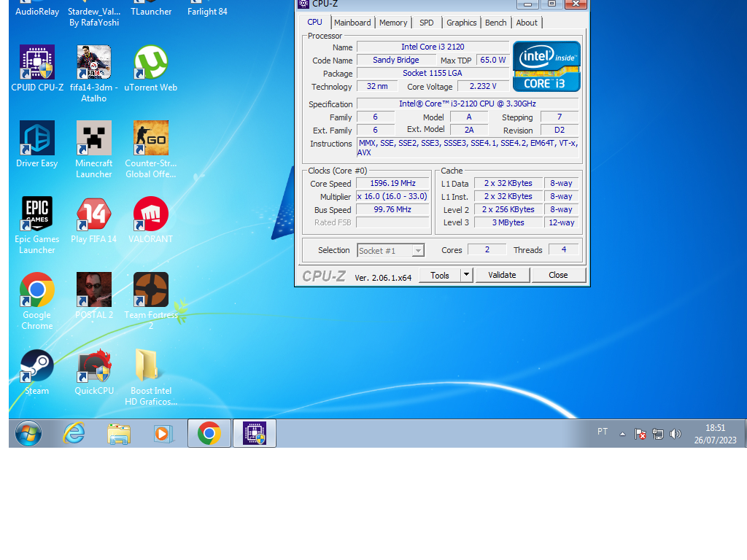Click the 65.0 W Max TDP value

pos(492,60)
